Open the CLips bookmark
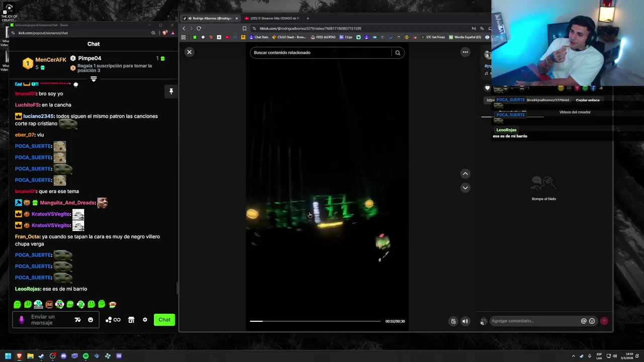The image size is (644, 362). pyautogui.click(x=346, y=37)
